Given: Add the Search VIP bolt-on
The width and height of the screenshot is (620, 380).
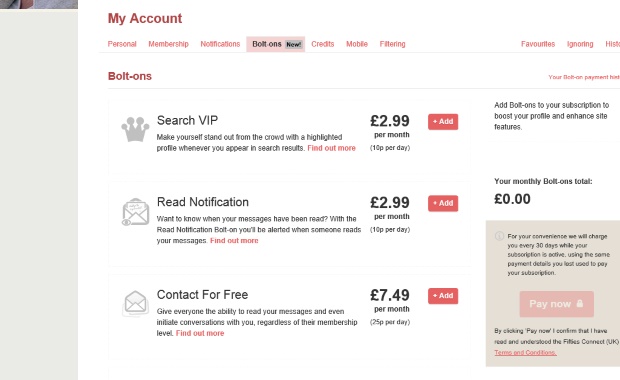Looking at the screenshot, I should 443,122.
